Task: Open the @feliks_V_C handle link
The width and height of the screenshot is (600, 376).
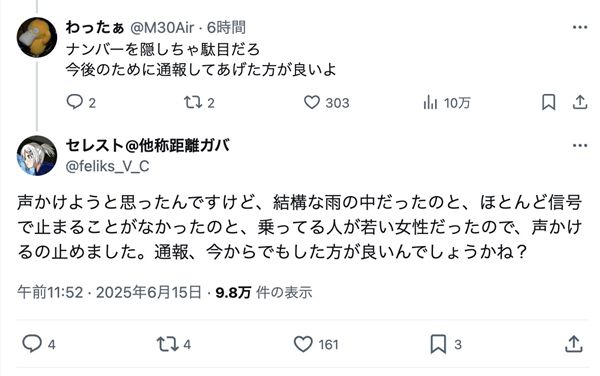Action: tap(108, 166)
